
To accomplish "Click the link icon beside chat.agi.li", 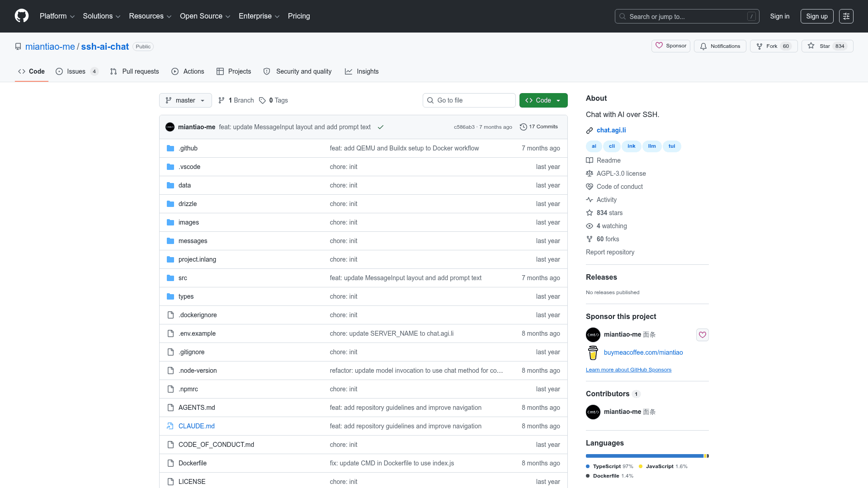I will (x=590, y=131).
